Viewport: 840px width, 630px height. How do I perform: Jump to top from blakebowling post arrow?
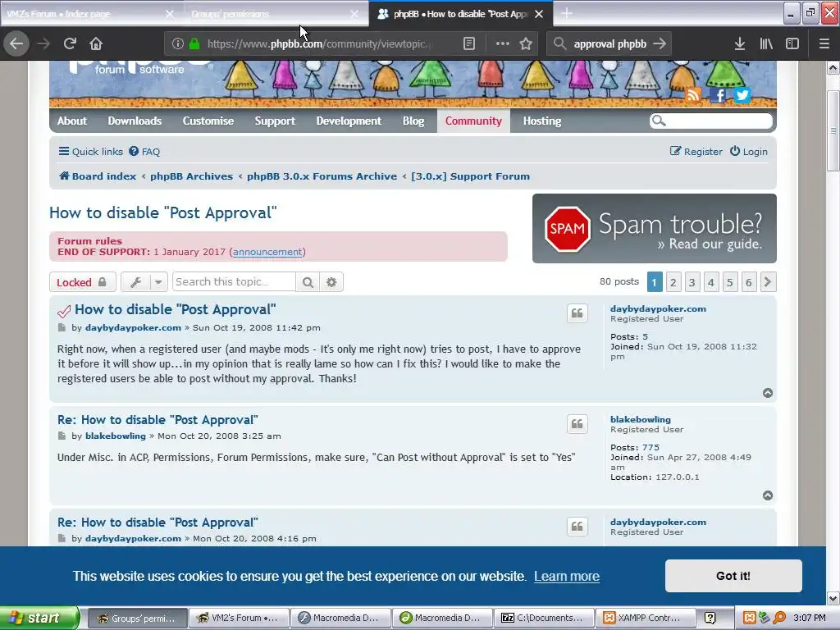click(768, 495)
